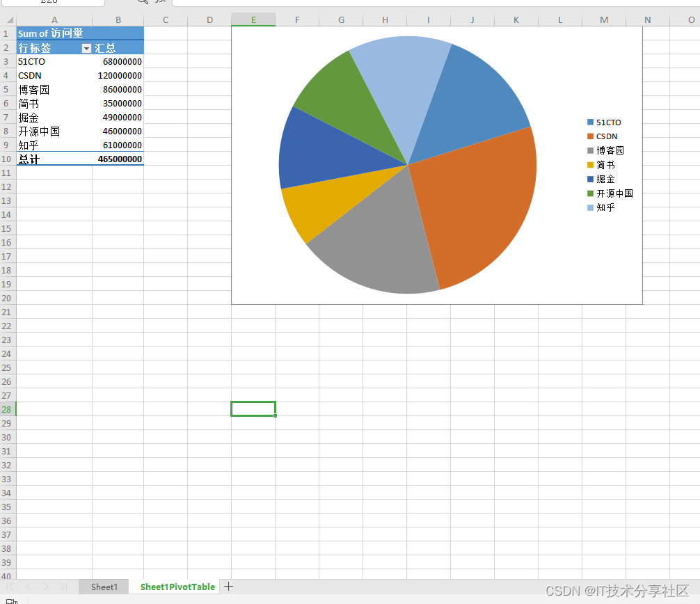Click the value cell 49000000
Screen dimensions: 700x604
pos(118,117)
